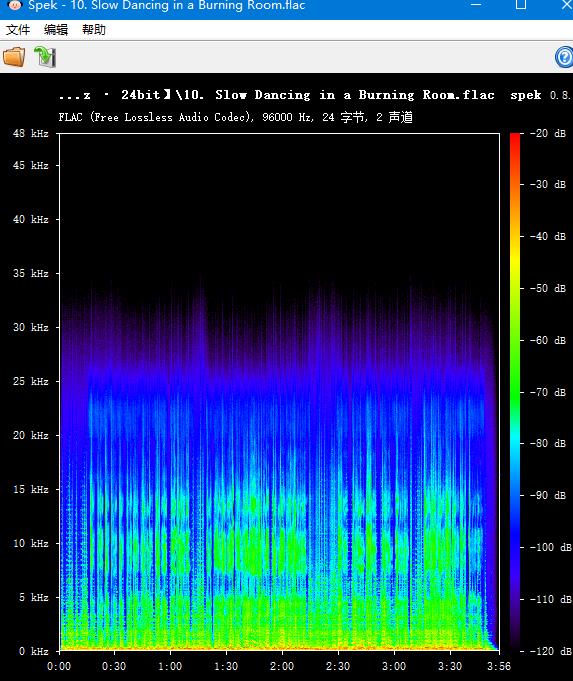
Task: Open the 帮助 menu
Action: (x=94, y=30)
